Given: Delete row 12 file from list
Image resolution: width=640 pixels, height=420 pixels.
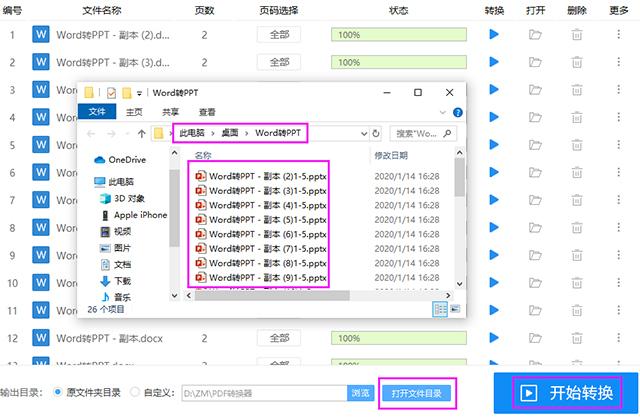Looking at the screenshot, I should 577,338.
